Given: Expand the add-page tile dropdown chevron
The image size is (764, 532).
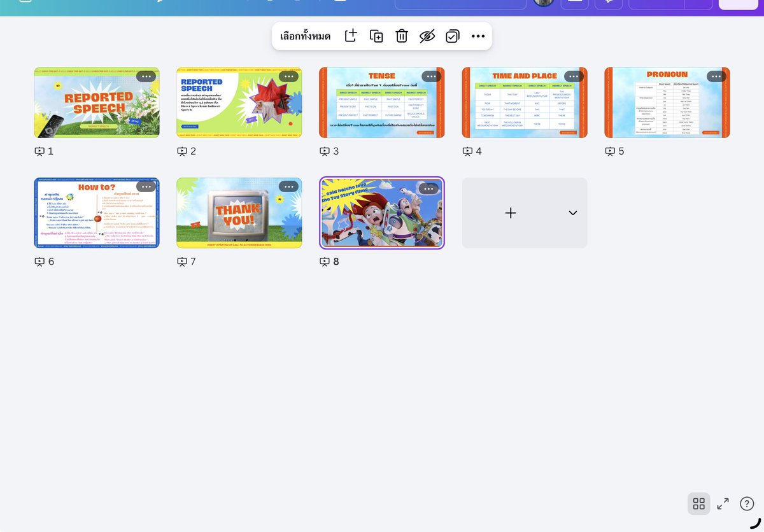Looking at the screenshot, I should pyautogui.click(x=572, y=213).
